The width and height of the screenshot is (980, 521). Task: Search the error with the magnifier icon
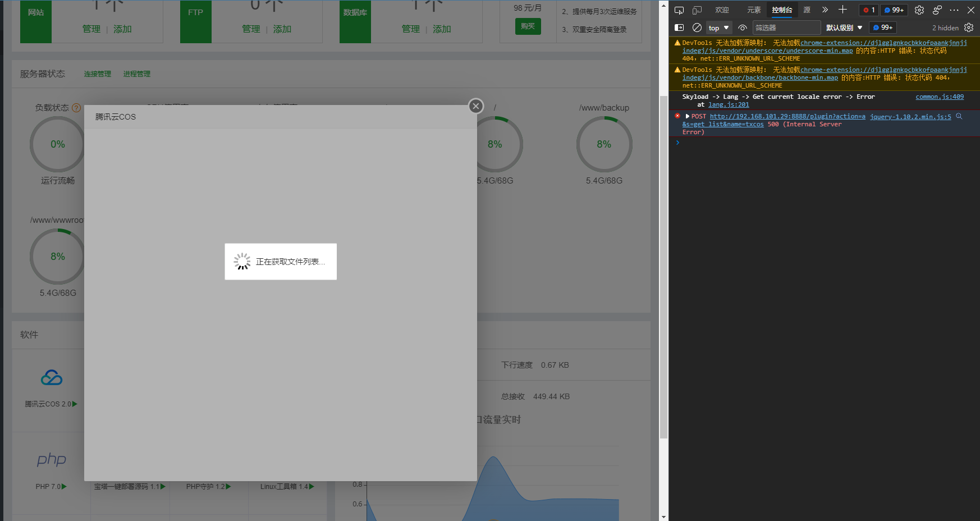click(x=959, y=116)
